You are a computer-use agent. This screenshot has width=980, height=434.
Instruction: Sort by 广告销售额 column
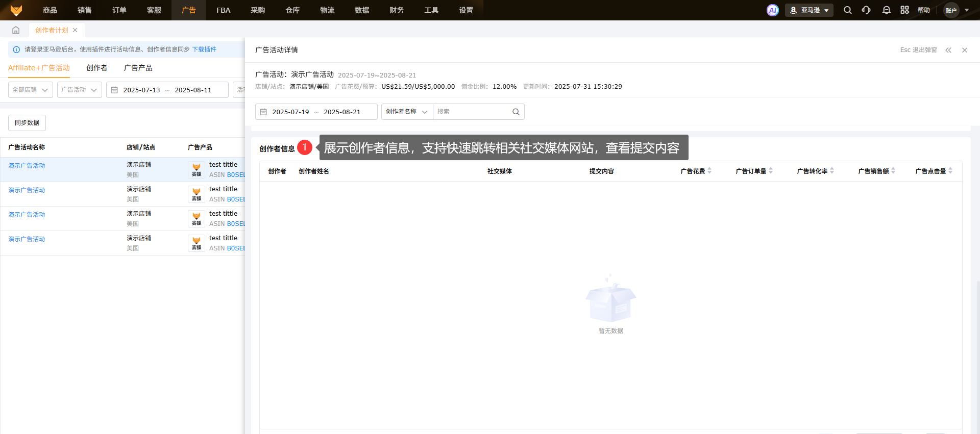[893, 171]
